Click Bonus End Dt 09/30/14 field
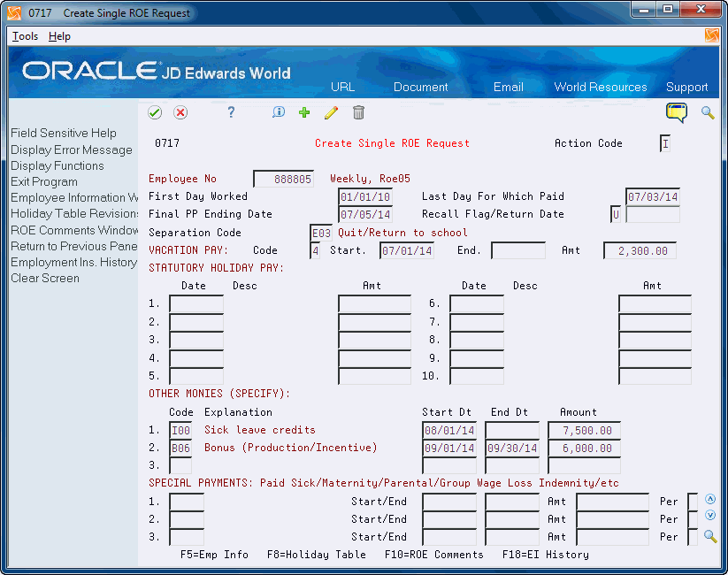Screen dimensions: 728x575 pos(512,448)
